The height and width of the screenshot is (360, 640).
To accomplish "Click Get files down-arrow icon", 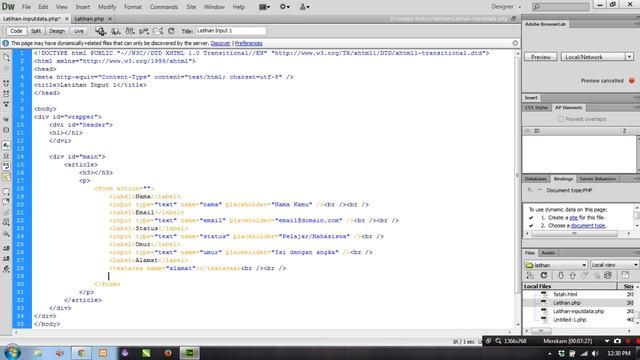I will click(560, 276).
